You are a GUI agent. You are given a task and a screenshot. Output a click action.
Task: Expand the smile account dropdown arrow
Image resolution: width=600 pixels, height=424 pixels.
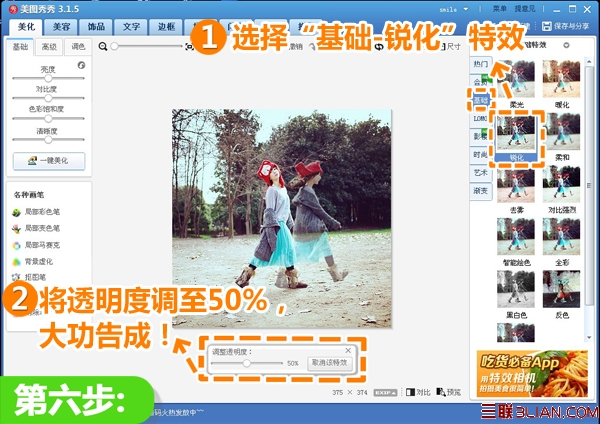(466, 9)
